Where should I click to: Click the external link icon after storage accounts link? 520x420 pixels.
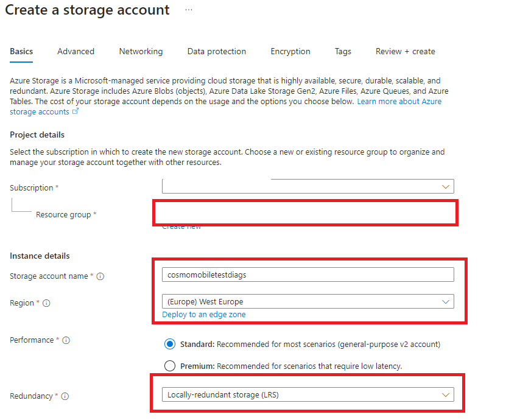pos(76,111)
